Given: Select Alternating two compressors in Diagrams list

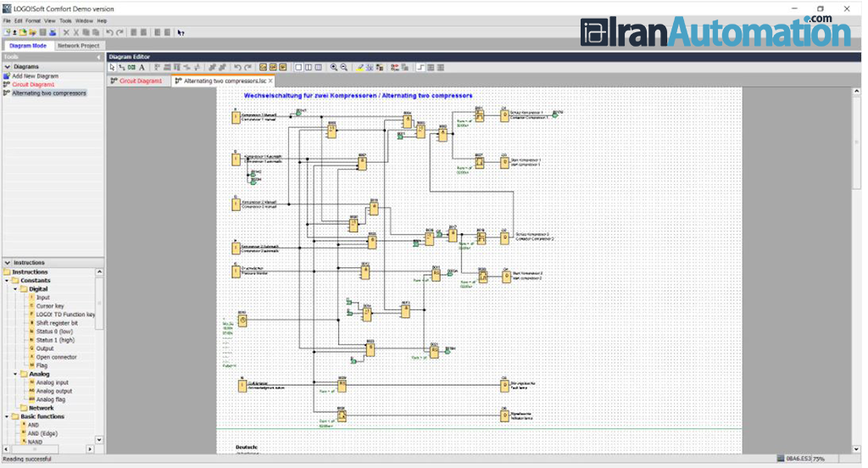Looking at the screenshot, I should (49, 93).
